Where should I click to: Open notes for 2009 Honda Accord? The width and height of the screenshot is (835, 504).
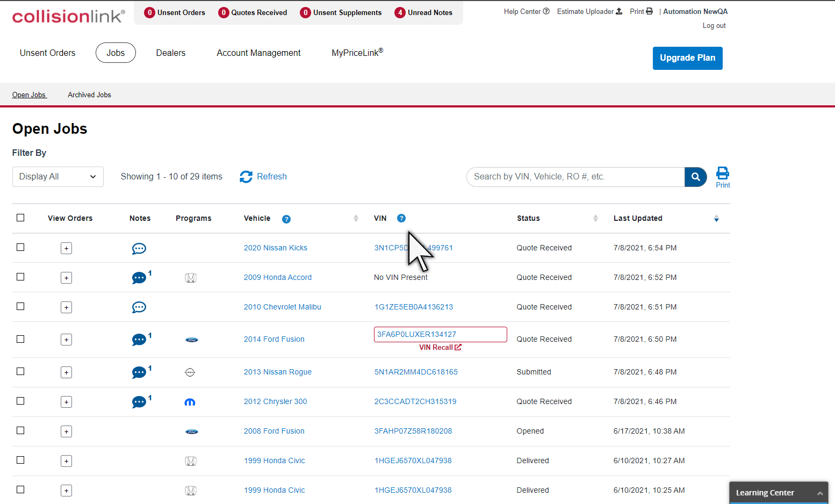coord(139,278)
